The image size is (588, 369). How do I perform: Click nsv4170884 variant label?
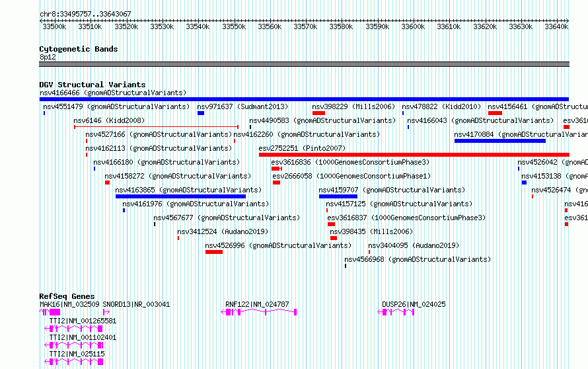point(521,134)
